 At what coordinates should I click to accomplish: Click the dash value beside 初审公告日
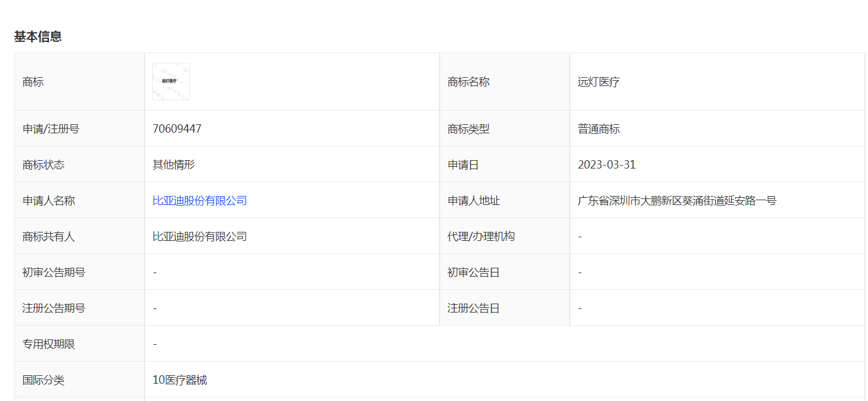click(580, 273)
